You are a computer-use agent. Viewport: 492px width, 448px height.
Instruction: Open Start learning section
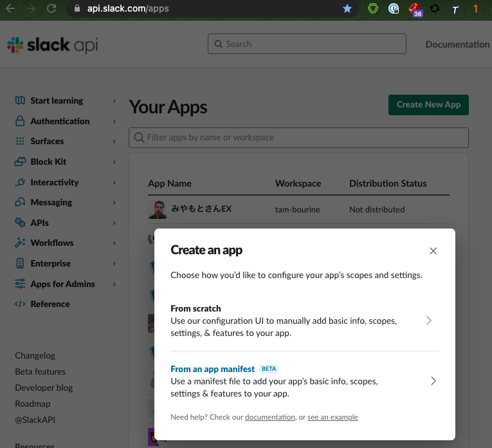57,100
